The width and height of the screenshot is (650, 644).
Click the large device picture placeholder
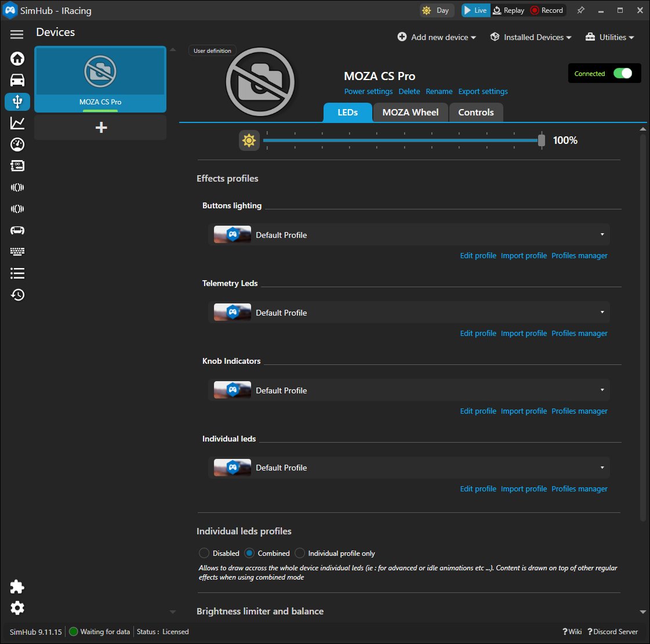coord(260,82)
